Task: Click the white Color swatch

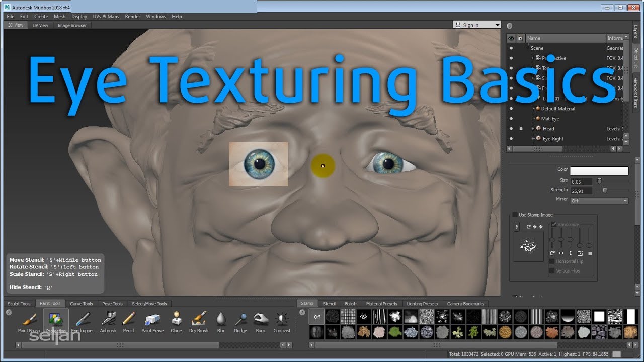Action: [599, 171]
